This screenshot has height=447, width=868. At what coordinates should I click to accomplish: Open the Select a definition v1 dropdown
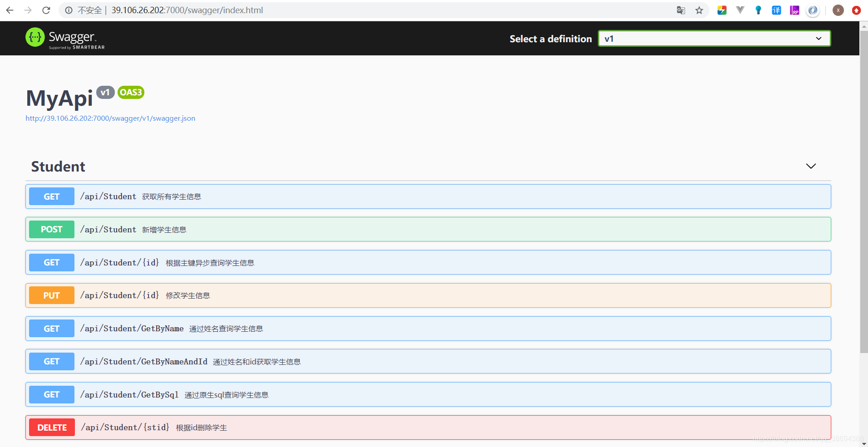point(714,39)
